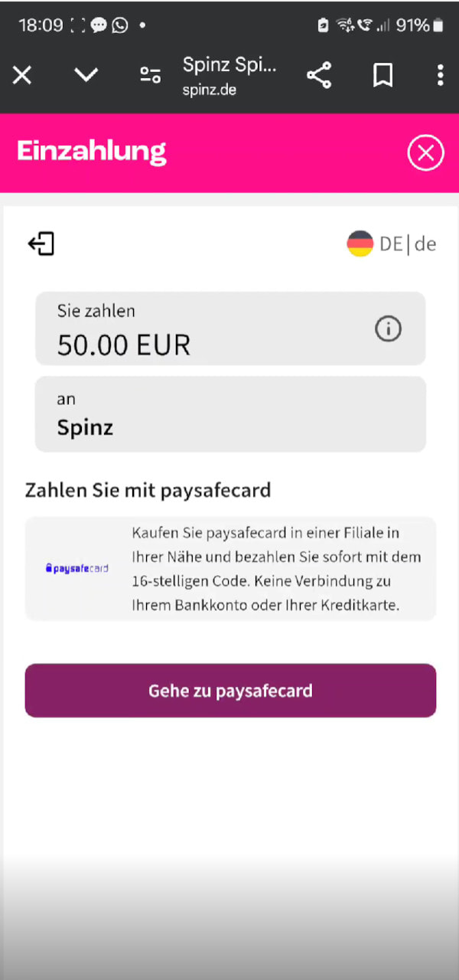Close the browser tab with X icon

click(22, 75)
